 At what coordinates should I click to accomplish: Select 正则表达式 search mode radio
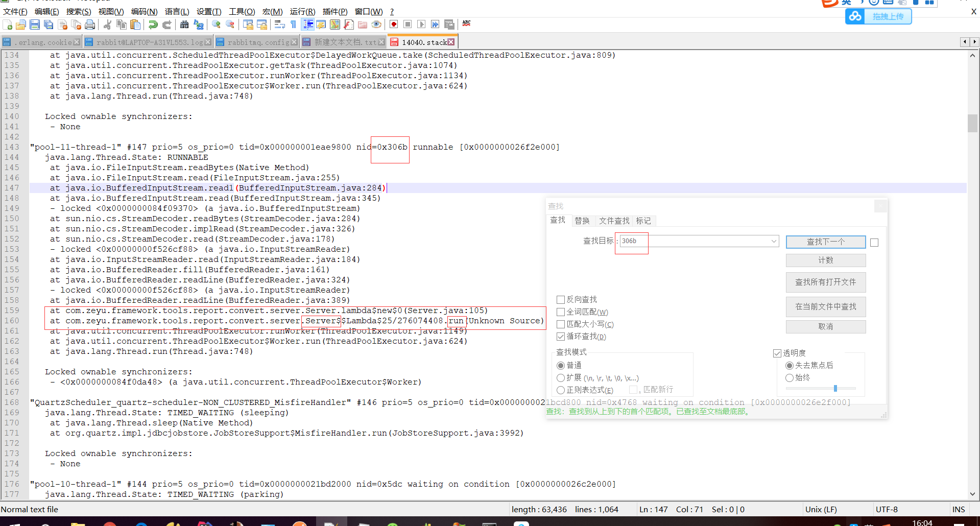click(561, 390)
